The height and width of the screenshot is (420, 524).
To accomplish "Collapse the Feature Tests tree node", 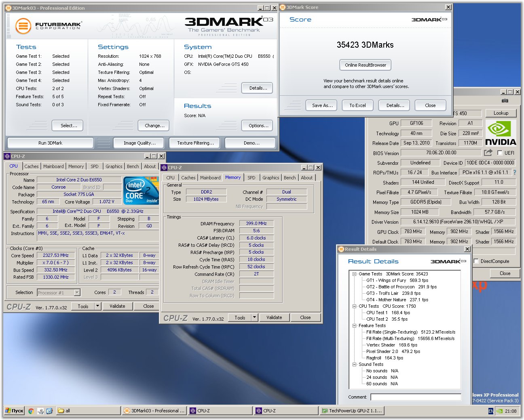I will [x=354, y=325].
